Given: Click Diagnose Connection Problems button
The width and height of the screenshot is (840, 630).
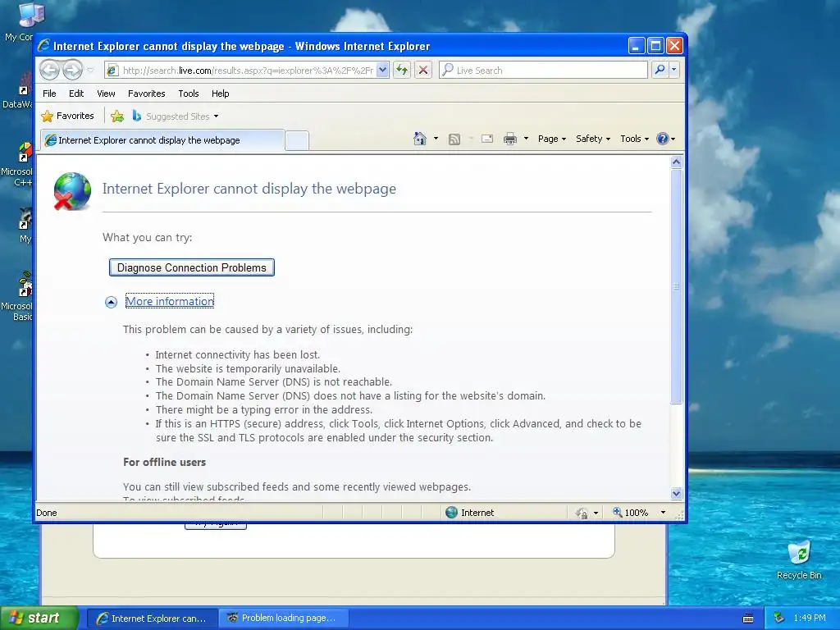Looking at the screenshot, I should [192, 267].
